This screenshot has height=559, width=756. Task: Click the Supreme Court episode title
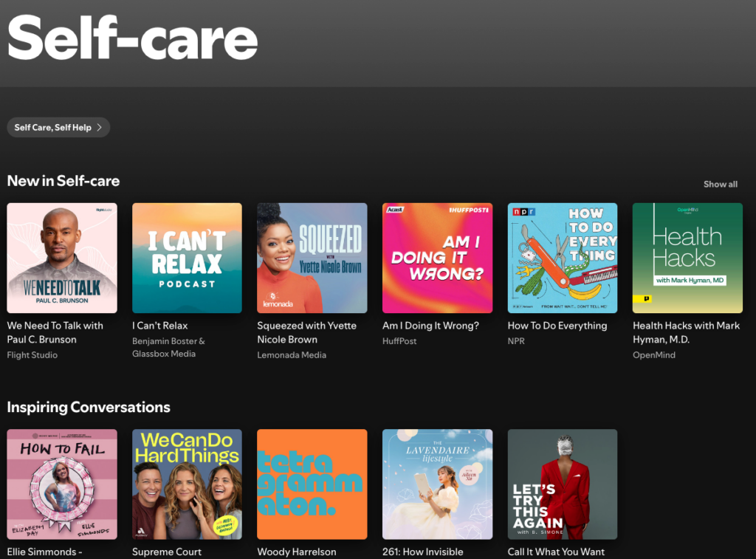[167, 552]
